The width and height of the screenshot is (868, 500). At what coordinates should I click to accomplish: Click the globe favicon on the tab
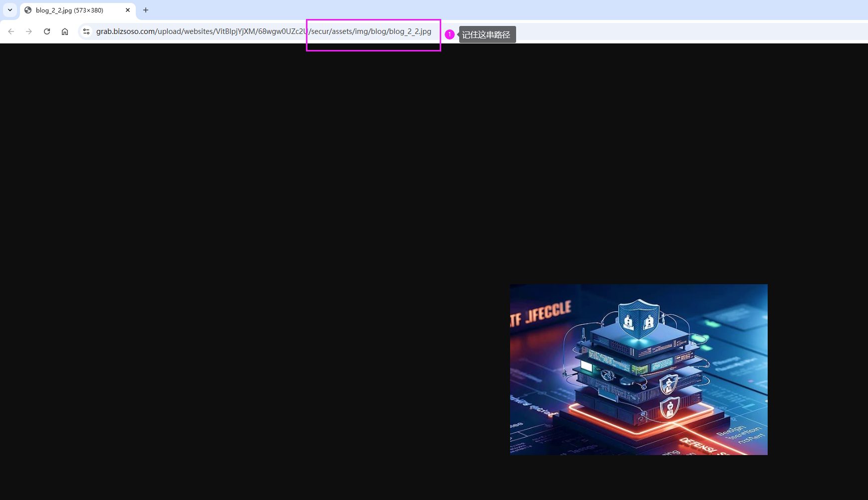pyautogui.click(x=28, y=10)
